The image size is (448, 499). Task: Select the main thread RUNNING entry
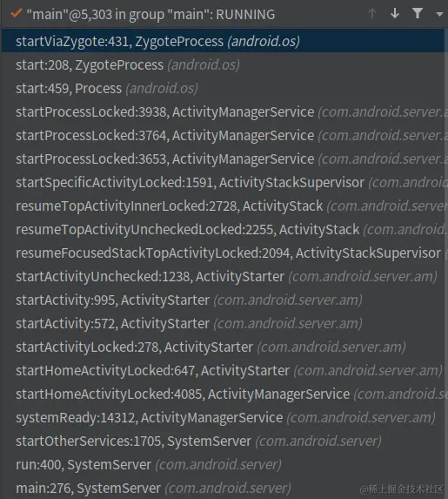(x=150, y=14)
